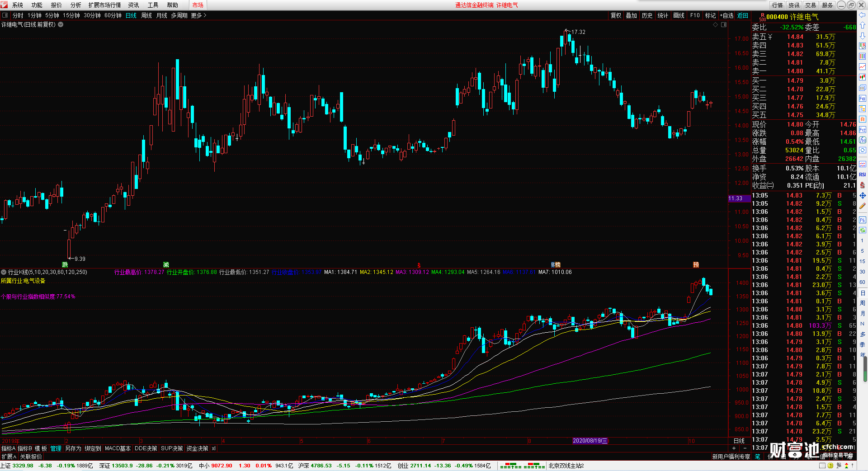The image size is (868, 471).
Task: Switch to 30-minute period in right sidebar
Action: tap(862, 272)
